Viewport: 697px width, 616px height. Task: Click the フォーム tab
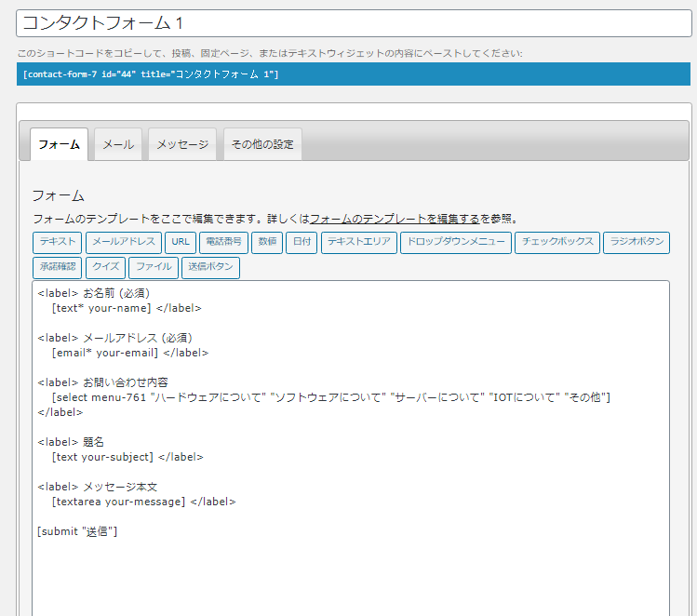(x=59, y=145)
